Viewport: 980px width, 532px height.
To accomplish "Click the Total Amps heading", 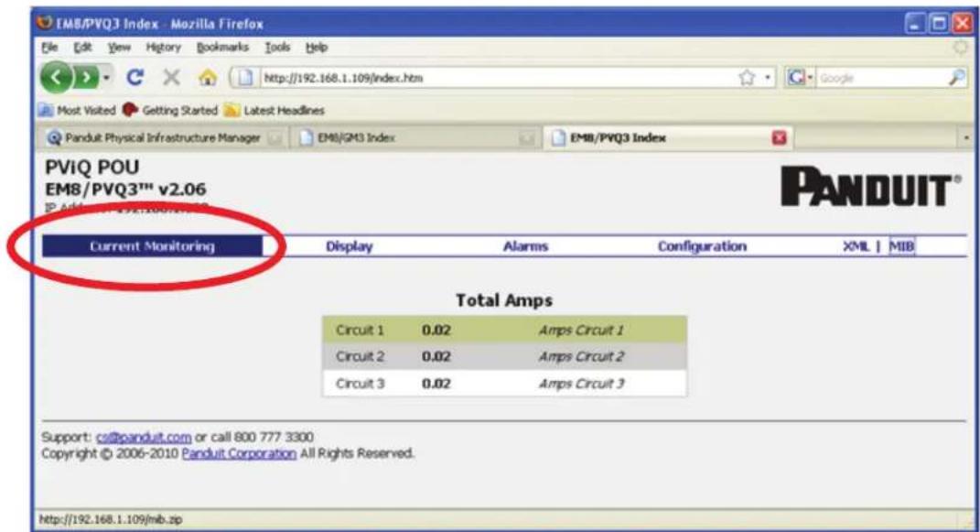I will coord(504,300).
